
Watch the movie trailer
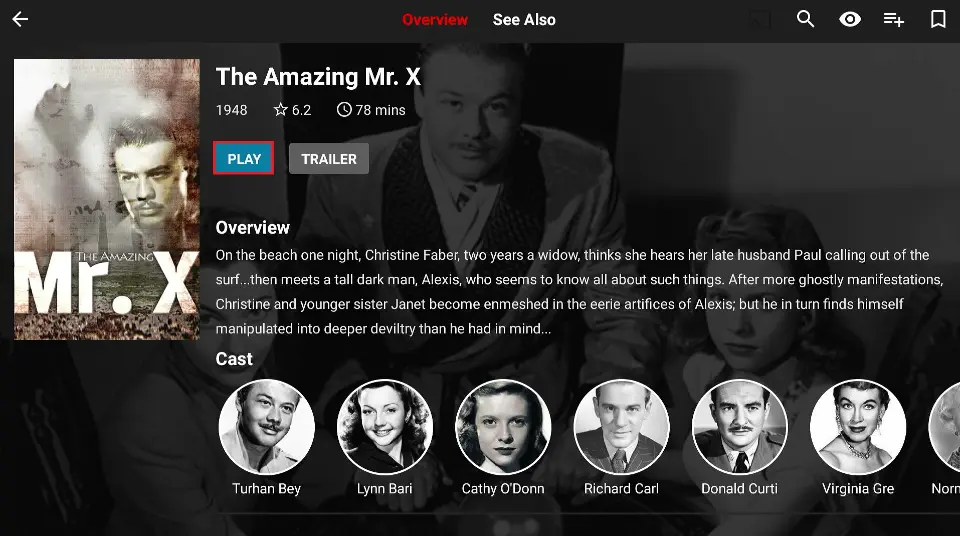(x=329, y=159)
